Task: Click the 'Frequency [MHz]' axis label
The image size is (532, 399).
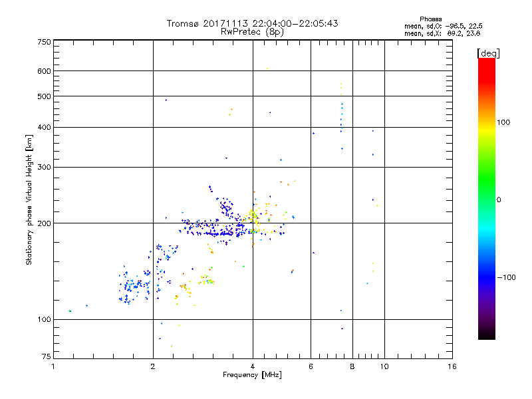Action: pyautogui.click(x=252, y=375)
